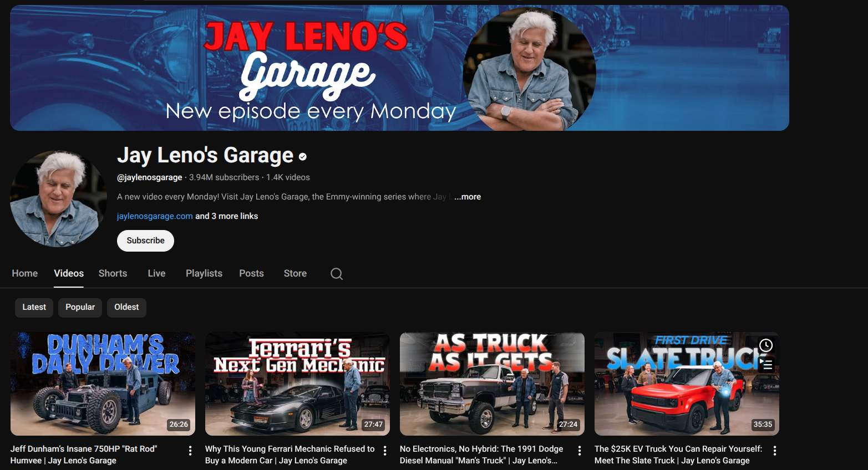This screenshot has width=868, height=470.
Task: Sort videos by Popular
Action: pyautogui.click(x=80, y=307)
